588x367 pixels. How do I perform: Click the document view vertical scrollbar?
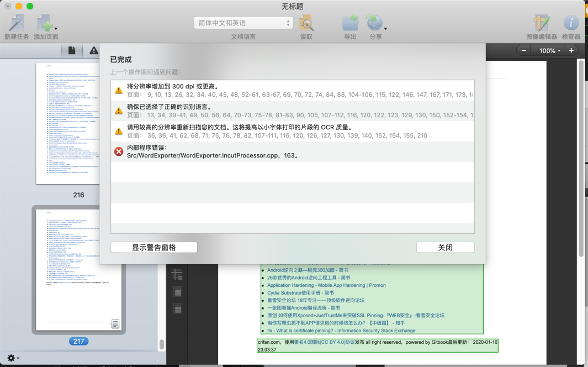[x=581, y=158]
